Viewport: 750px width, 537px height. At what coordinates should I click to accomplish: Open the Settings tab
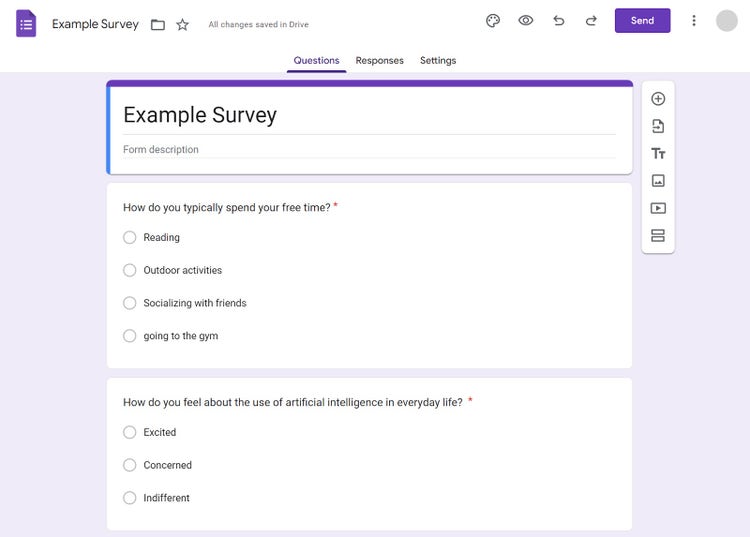pos(438,61)
